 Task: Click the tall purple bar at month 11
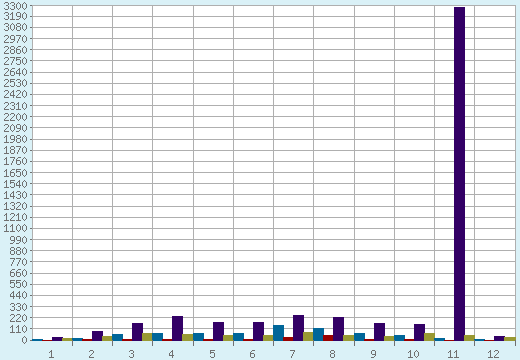459,174
